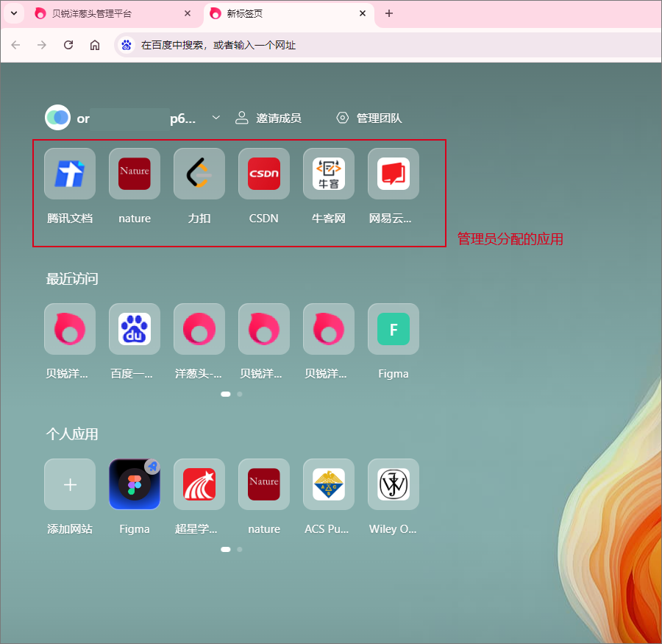Image resolution: width=662 pixels, height=644 pixels.
Task: Select first page dot of 个人应用
Action: [x=226, y=549]
